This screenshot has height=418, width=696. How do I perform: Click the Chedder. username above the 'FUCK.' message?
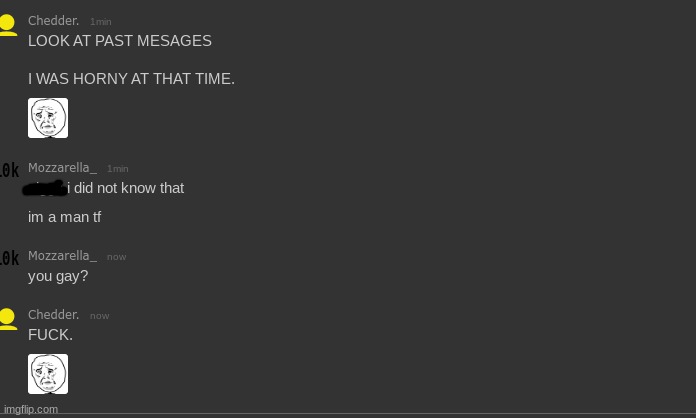point(54,315)
